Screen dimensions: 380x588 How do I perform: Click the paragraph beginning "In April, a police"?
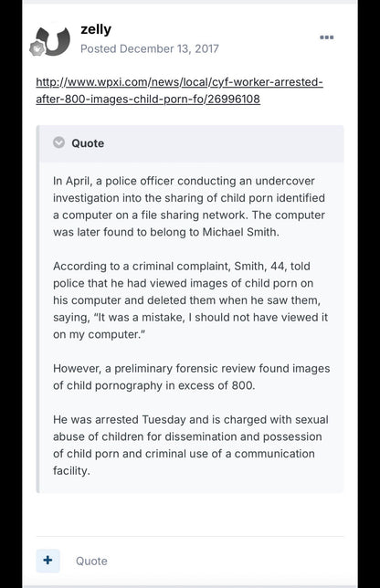pos(189,206)
